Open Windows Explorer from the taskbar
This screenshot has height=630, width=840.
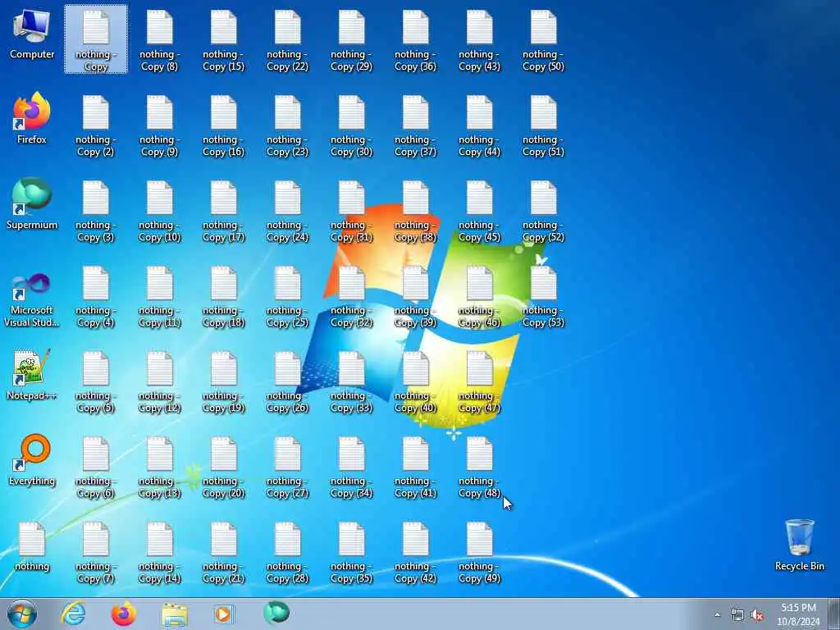point(174,614)
